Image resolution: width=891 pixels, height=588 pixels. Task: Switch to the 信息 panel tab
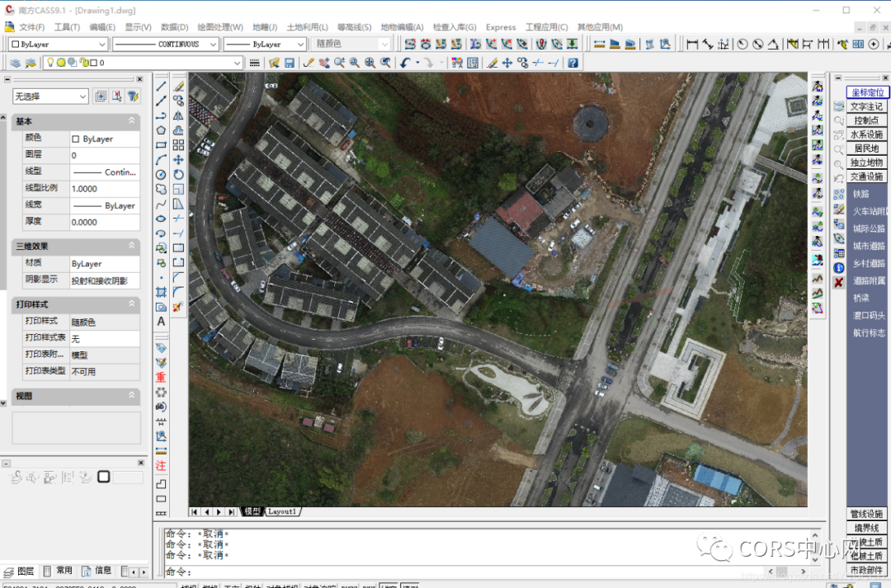pyautogui.click(x=97, y=571)
